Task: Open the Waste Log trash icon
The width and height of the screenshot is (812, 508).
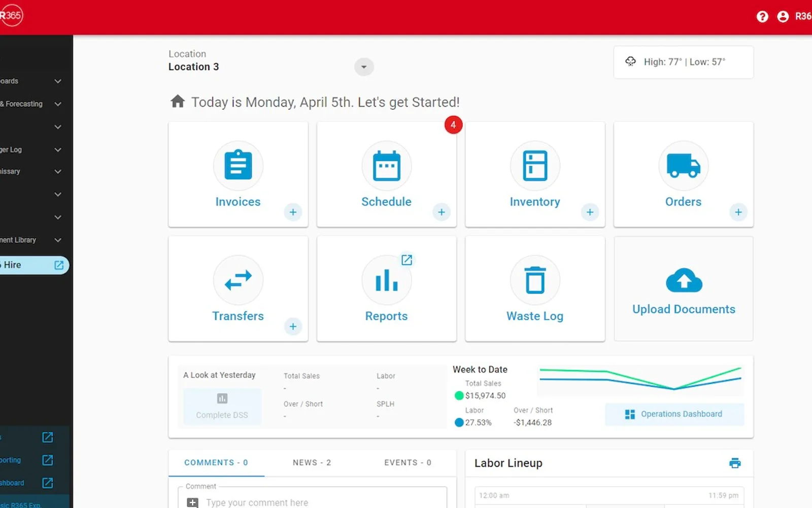Action: pyautogui.click(x=535, y=280)
